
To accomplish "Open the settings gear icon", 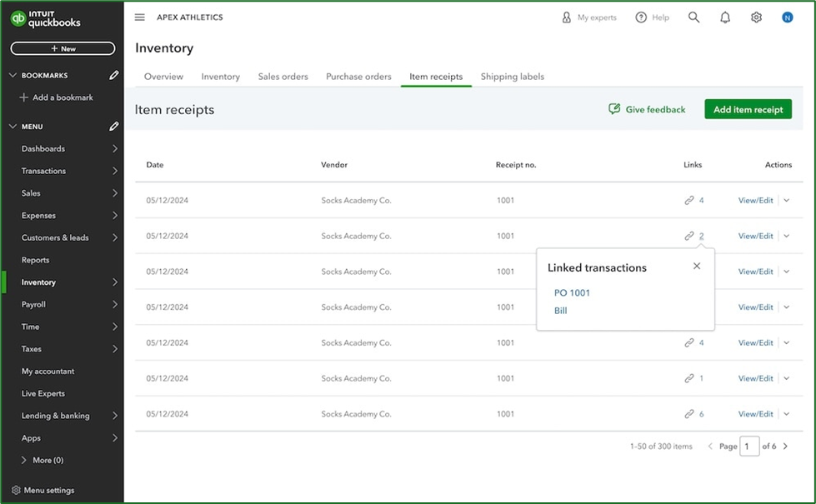I will point(756,17).
